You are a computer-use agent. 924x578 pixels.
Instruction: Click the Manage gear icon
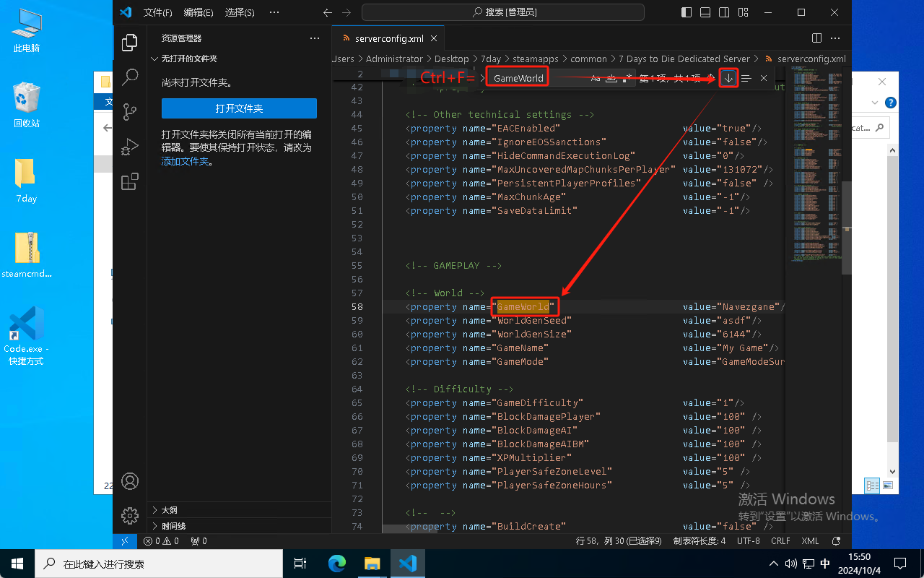pos(130,515)
